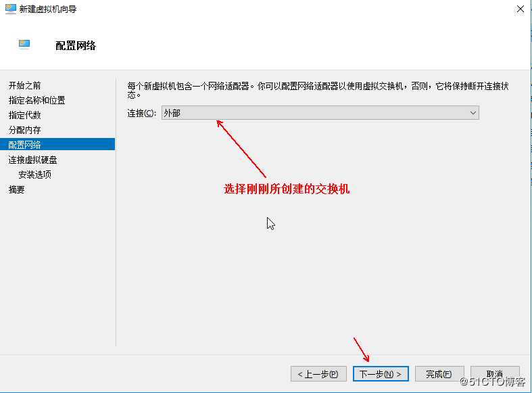Go to the 指定代数 step
Screen dimensions: 532x393
tap(24, 116)
